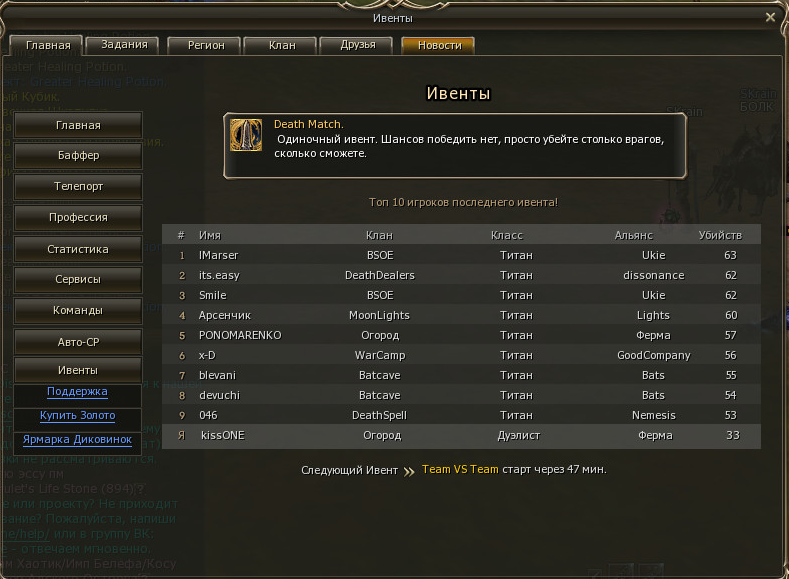Click the Death Match event icon
The height and width of the screenshot is (579, 789).
point(246,135)
